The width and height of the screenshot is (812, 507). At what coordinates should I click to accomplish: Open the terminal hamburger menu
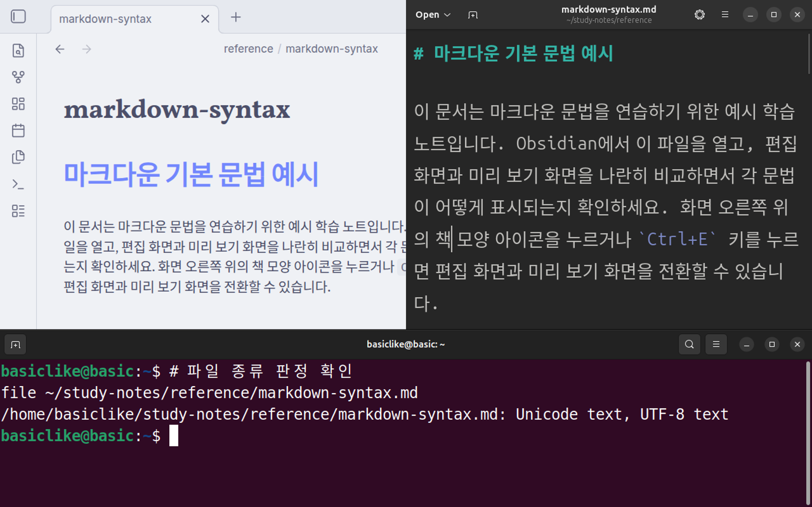click(716, 345)
